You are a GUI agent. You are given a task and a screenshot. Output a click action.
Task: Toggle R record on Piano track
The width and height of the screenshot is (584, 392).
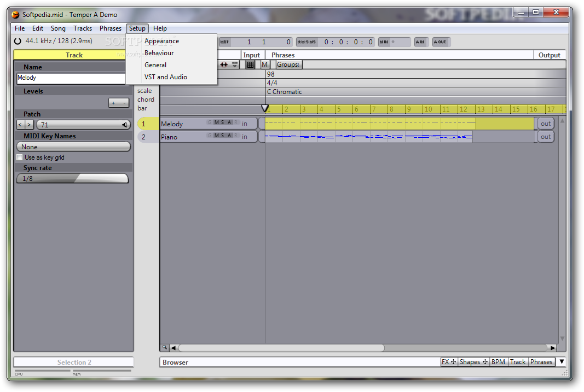coord(236,136)
